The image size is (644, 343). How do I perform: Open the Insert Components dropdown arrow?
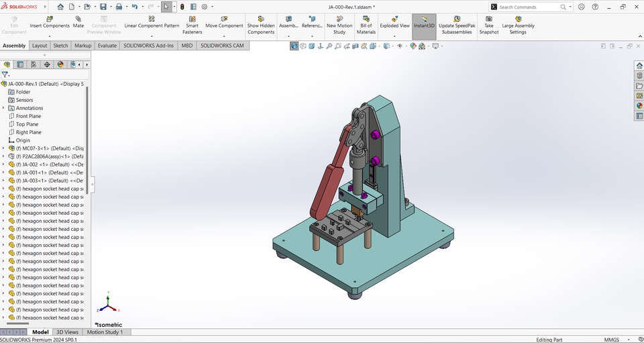click(49, 36)
